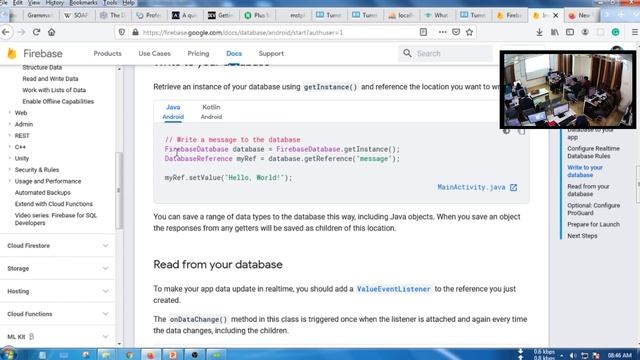Open Enable Offline Capabilities link
Screen dimensions: 640x360
pos(58,102)
